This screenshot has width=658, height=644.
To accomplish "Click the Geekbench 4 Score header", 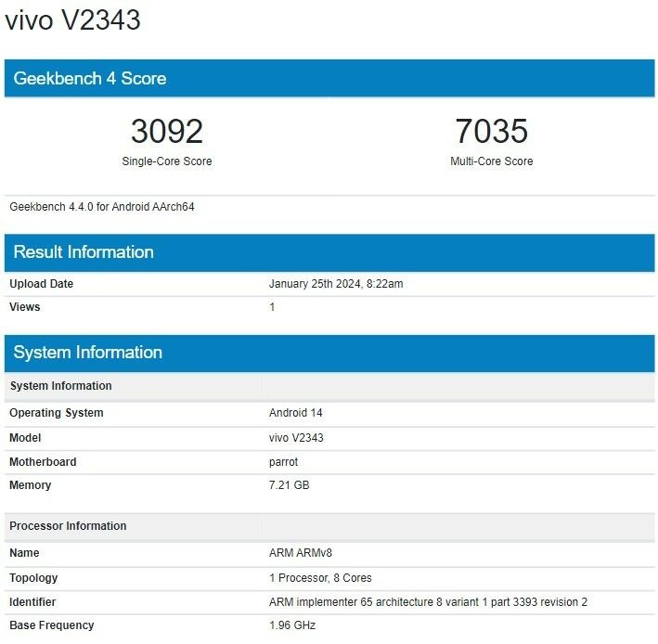I will [x=90, y=79].
